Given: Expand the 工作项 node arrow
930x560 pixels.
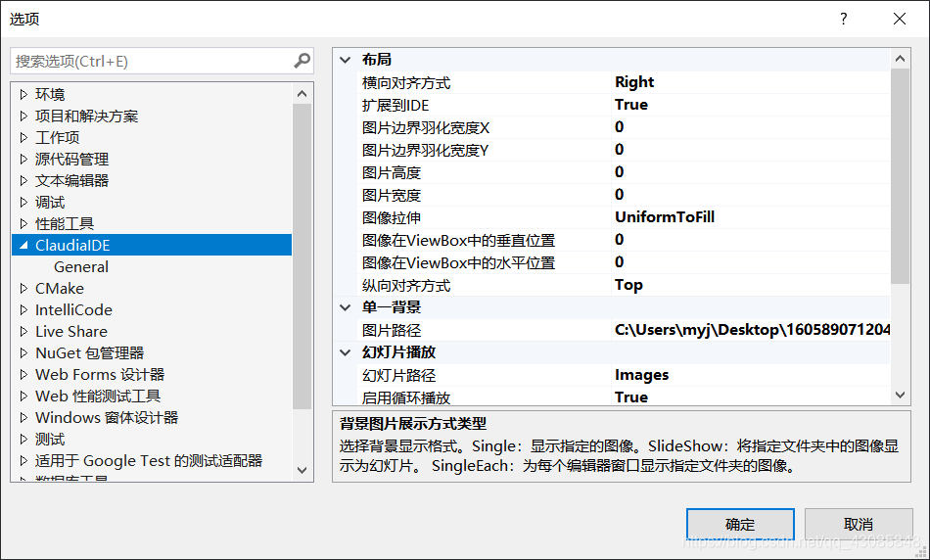Looking at the screenshot, I should click(x=23, y=137).
